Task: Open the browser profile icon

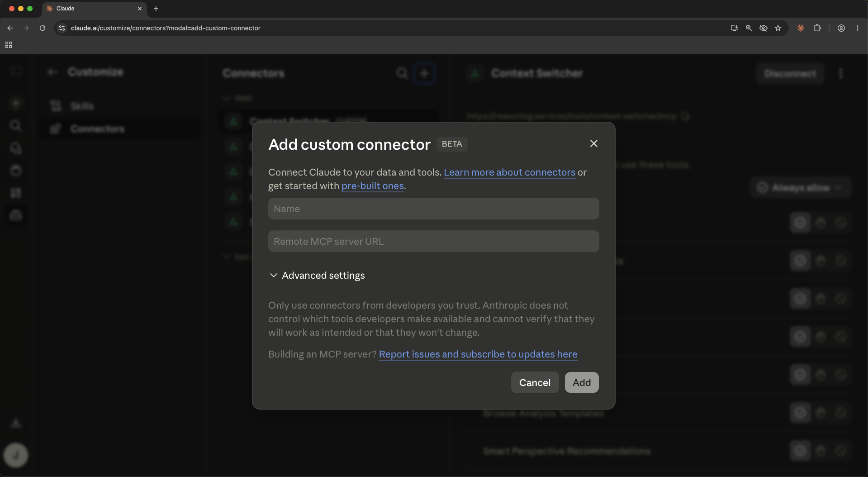Action: point(841,28)
